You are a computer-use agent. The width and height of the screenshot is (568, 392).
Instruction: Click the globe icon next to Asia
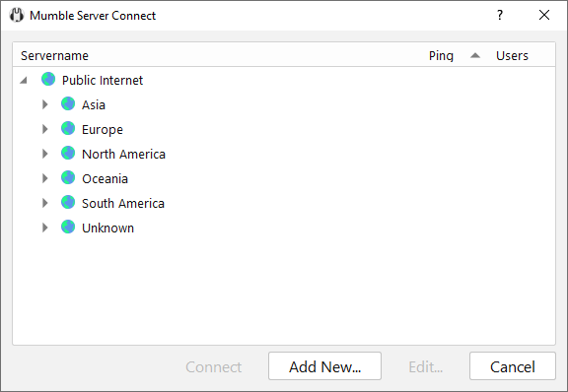tap(68, 103)
